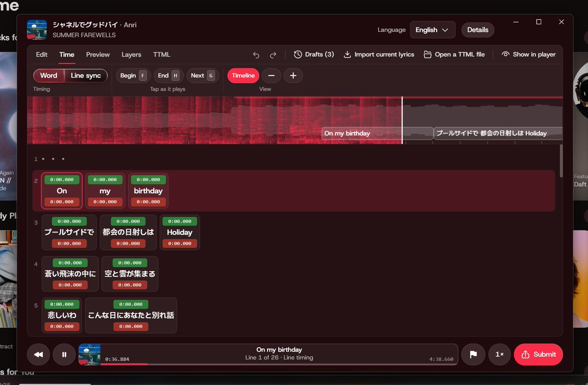Viewport: 588px width, 385px height.
Task: Select the word card 'こんな日にあなたと別れ話'
Action: pyautogui.click(x=131, y=315)
